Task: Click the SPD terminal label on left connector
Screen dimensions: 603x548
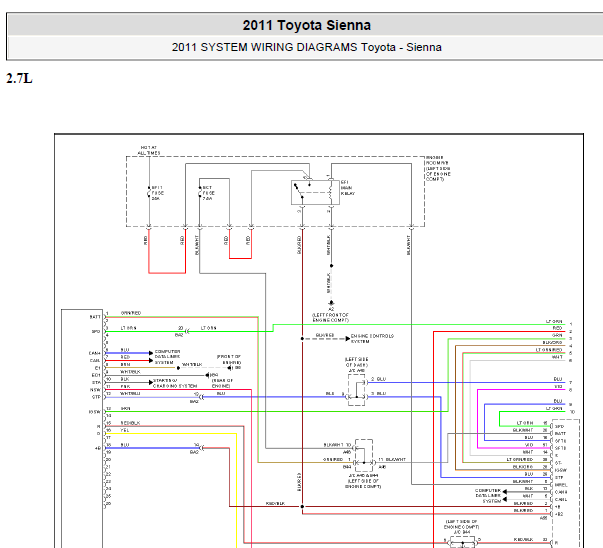Action: tap(96, 331)
